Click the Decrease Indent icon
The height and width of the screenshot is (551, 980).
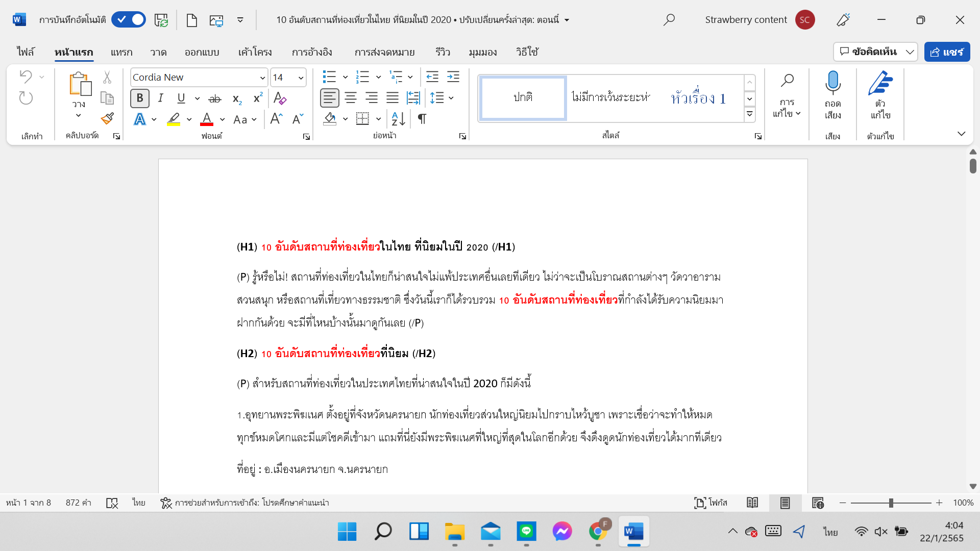[x=432, y=77]
